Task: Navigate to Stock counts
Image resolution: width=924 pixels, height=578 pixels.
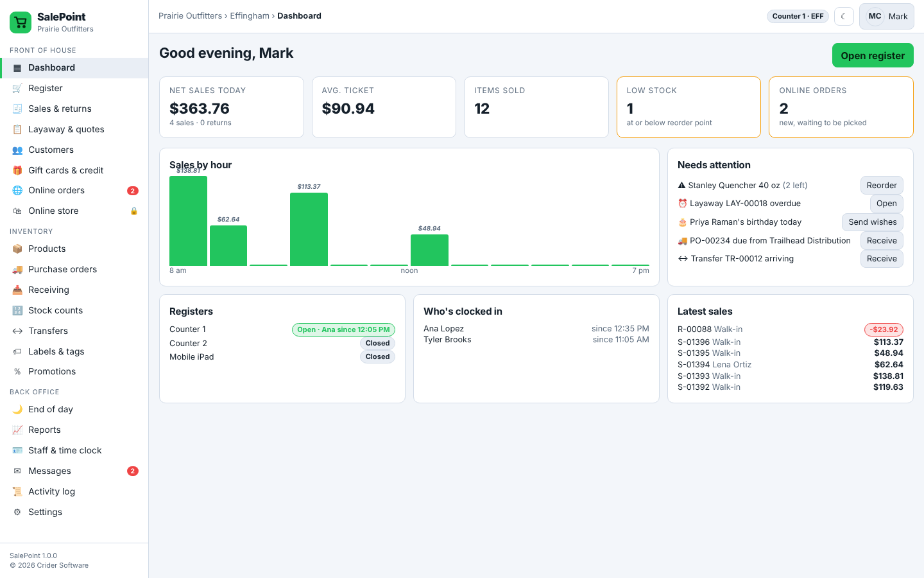Action: click(74, 311)
